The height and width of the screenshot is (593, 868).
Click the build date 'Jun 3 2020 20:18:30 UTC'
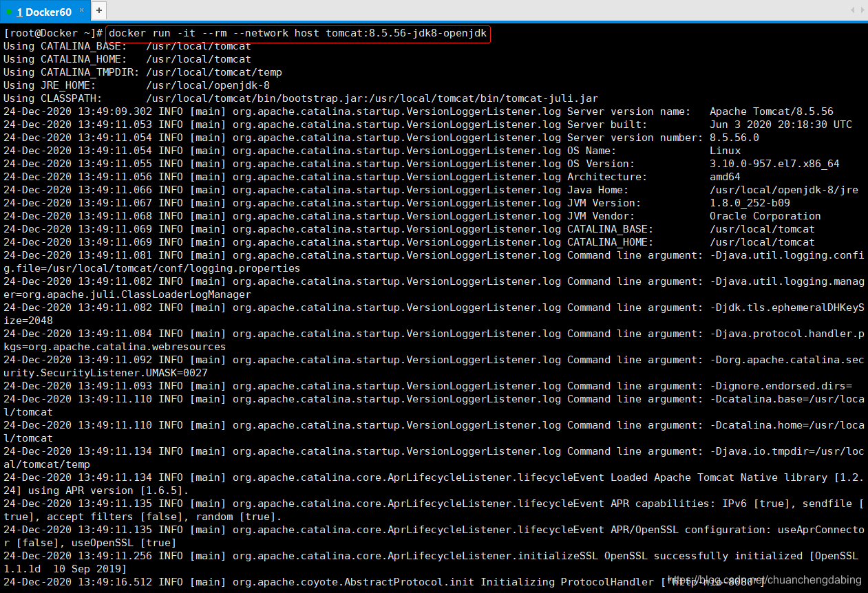(x=781, y=125)
